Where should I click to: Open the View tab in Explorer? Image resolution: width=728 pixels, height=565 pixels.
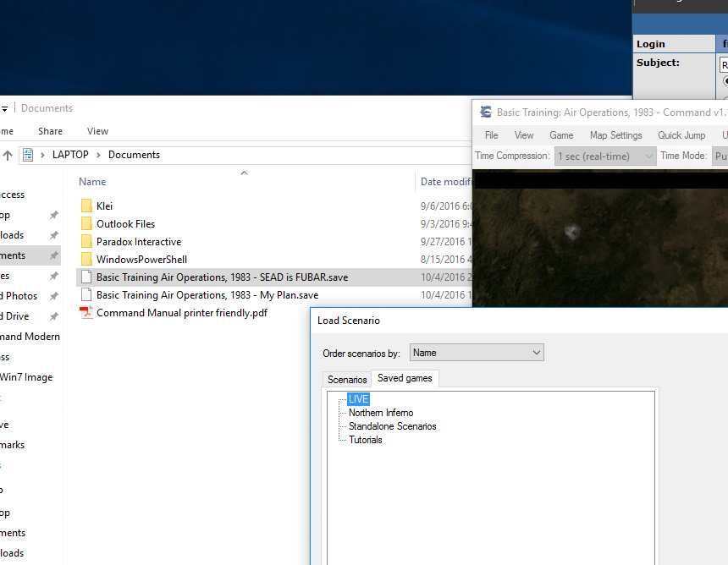(x=97, y=131)
